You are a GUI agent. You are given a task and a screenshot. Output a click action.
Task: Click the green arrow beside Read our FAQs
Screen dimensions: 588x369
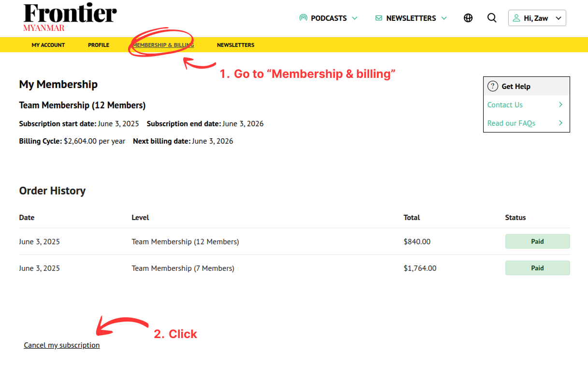point(560,123)
